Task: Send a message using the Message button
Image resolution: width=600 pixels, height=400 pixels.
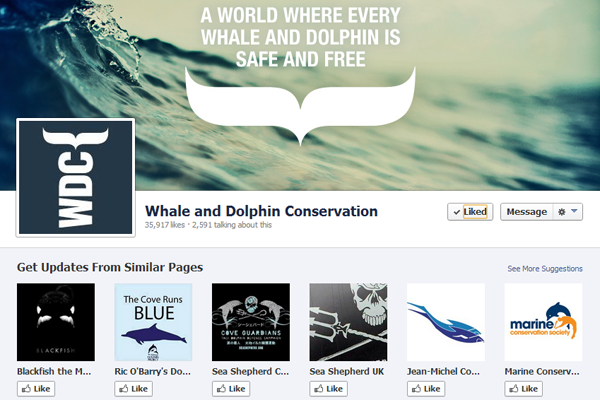Action: pyautogui.click(x=527, y=212)
